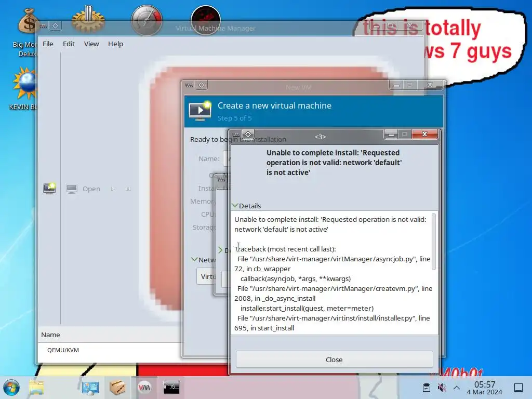532x399 pixels.
Task: Open the file manager taskbar icon
Action: pos(36,388)
